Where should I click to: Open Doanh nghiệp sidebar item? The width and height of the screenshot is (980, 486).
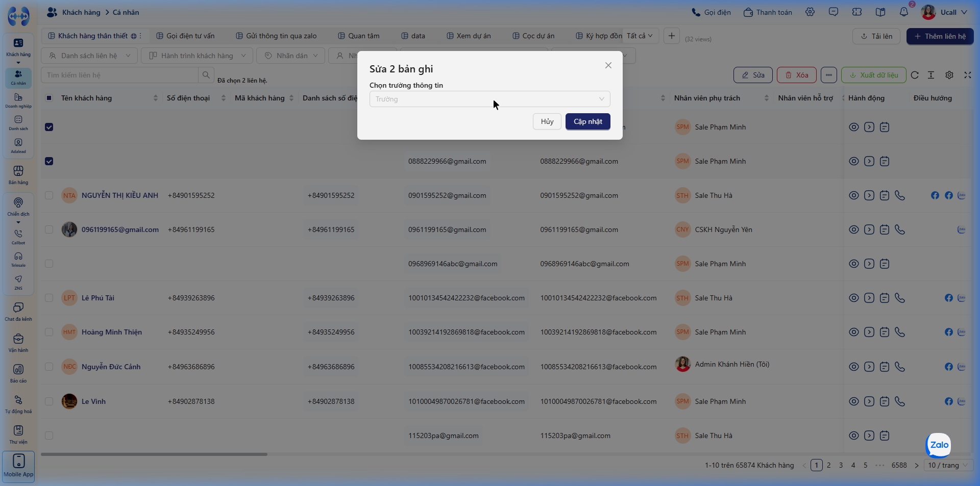[18, 100]
